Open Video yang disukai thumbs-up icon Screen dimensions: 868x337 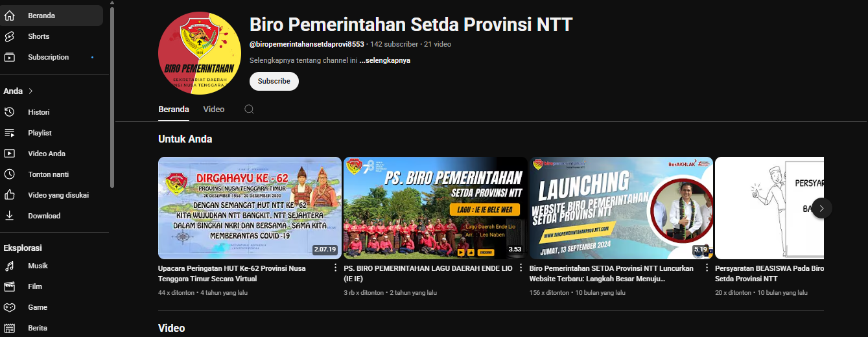pyautogui.click(x=9, y=195)
